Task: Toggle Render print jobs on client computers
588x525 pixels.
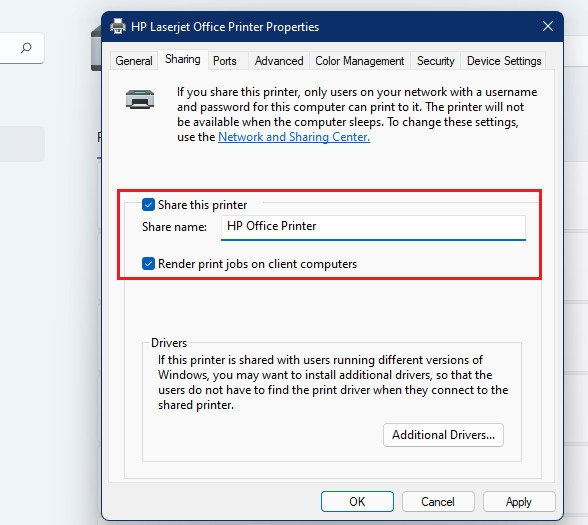Action: (148, 264)
